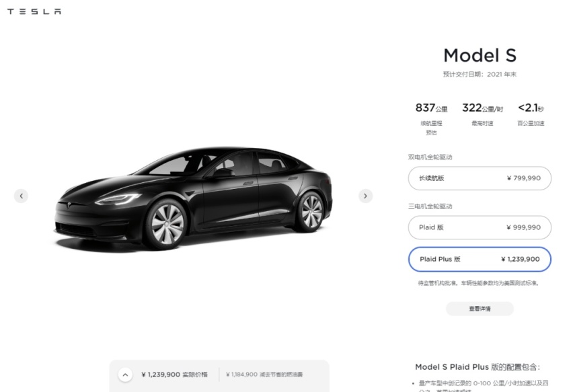Show the previous car image
Viewport: 573px width, 392px height.
click(22, 196)
